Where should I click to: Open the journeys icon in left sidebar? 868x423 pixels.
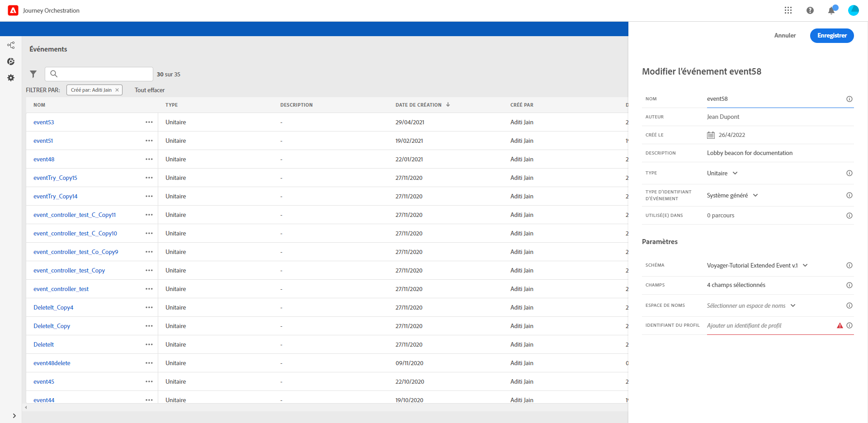(11, 45)
